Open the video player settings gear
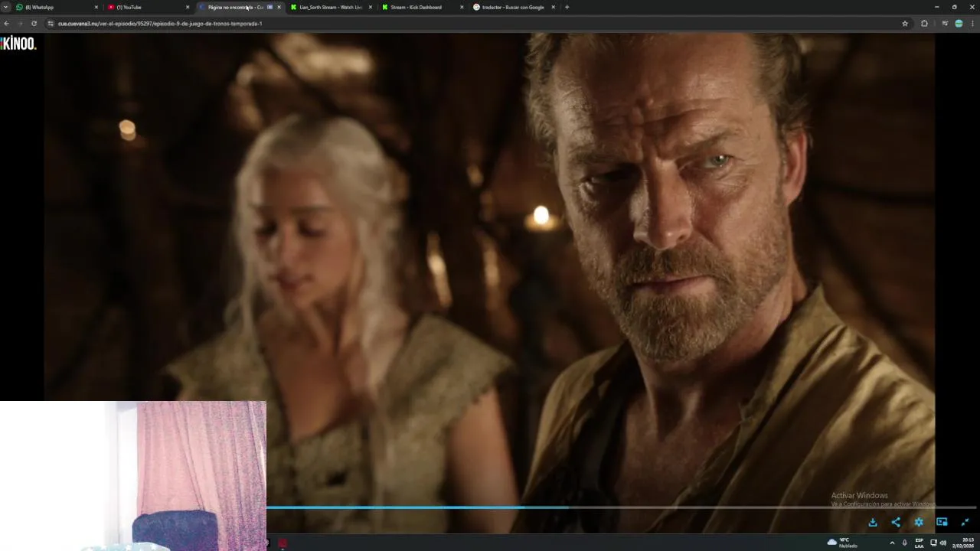 pos(919,522)
